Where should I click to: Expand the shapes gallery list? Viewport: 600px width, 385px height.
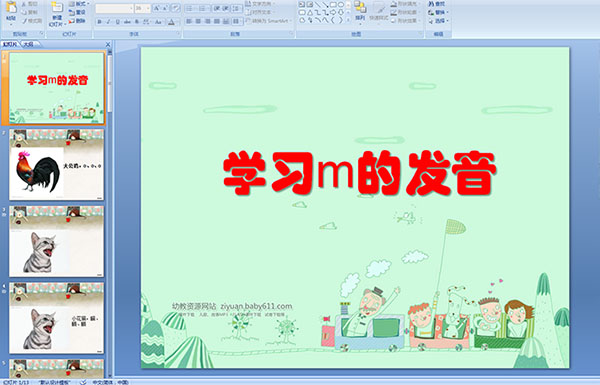tap(348, 20)
